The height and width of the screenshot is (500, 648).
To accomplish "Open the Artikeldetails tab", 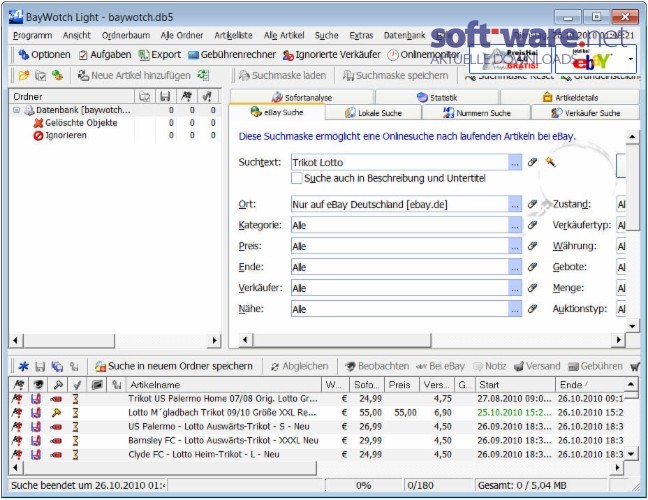I will pos(570,98).
